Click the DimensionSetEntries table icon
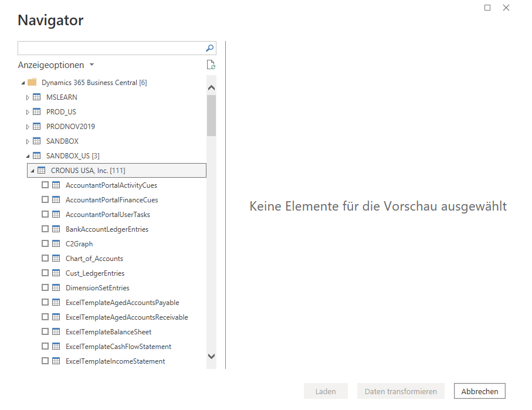The width and height of the screenshot is (532, 410). click(x=56, y=287)
